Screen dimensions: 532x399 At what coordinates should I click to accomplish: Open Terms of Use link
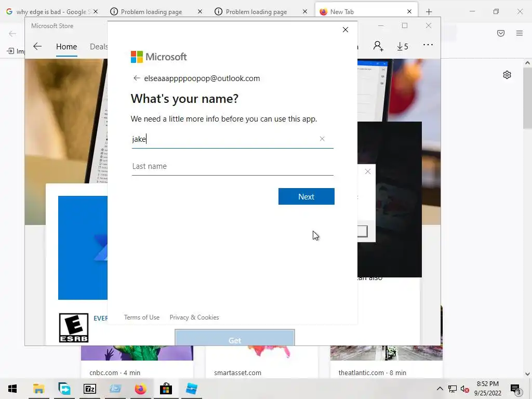pos(141,317)
